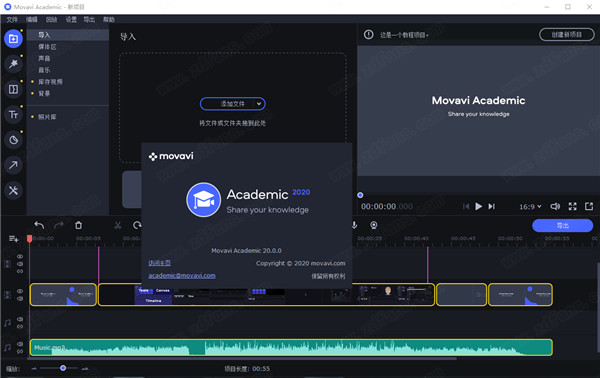Toggle link on the upper audio track
The height and width of the screenshot is (378, 600).
[x=20, y=326]
